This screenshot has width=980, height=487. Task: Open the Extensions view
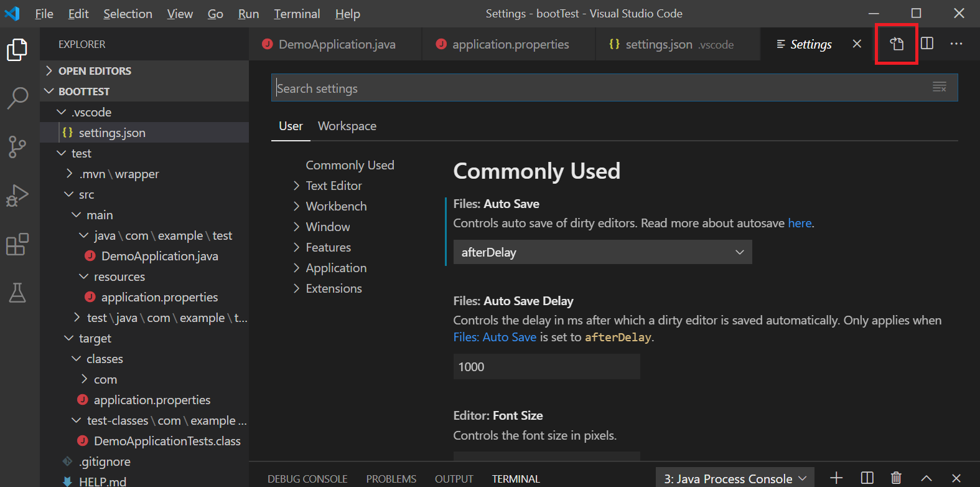[17, 244]
